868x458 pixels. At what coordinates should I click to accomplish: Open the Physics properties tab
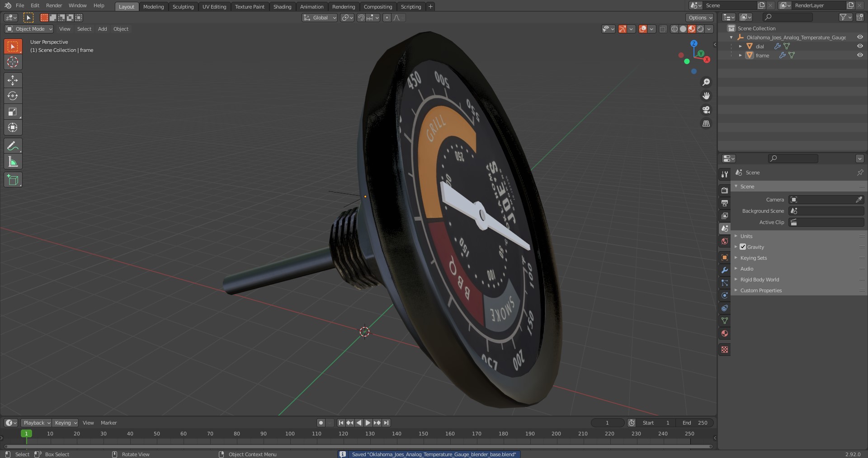coord(725,295)
